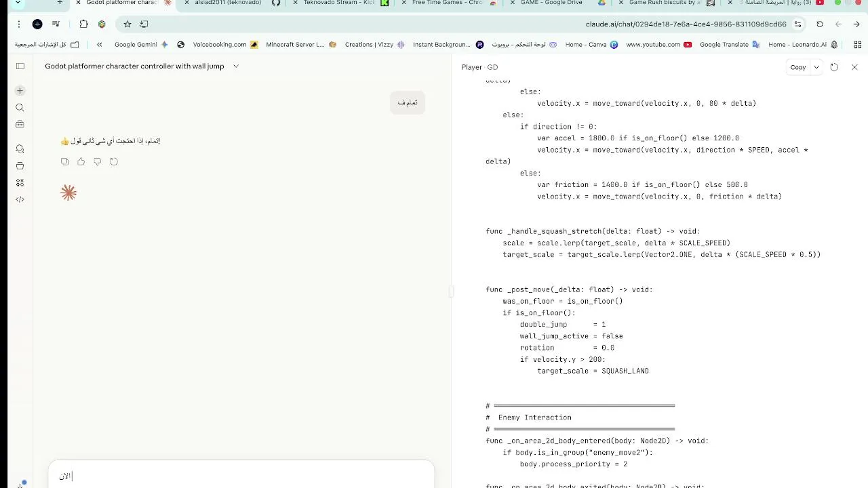Click func _post_move line in code
868x488 pixels.
[569, 289]
